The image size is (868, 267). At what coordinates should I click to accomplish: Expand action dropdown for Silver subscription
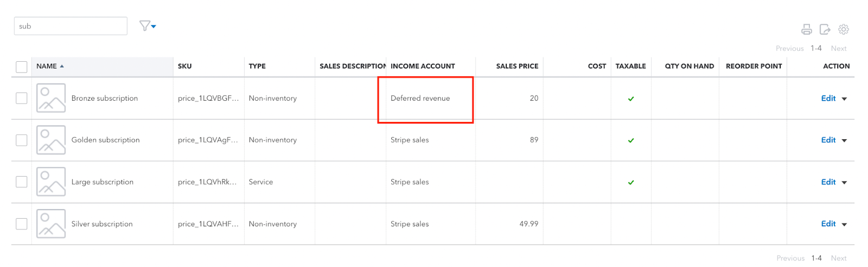844,224
